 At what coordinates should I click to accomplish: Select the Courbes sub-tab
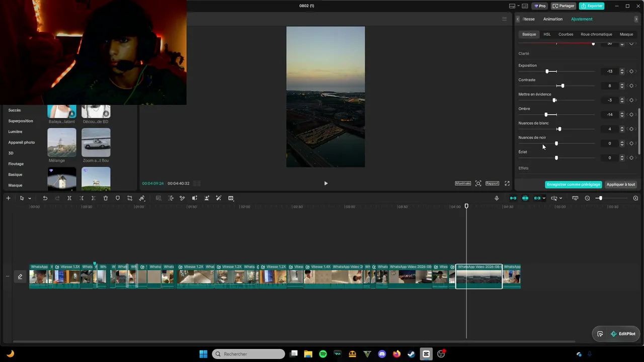coord(566,34)
